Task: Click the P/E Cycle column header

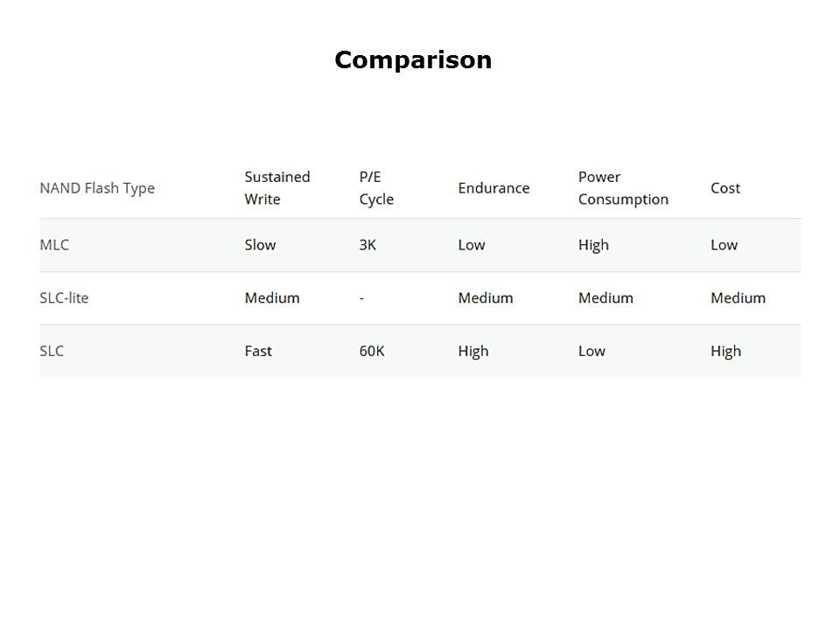Action: coord(376,188)
